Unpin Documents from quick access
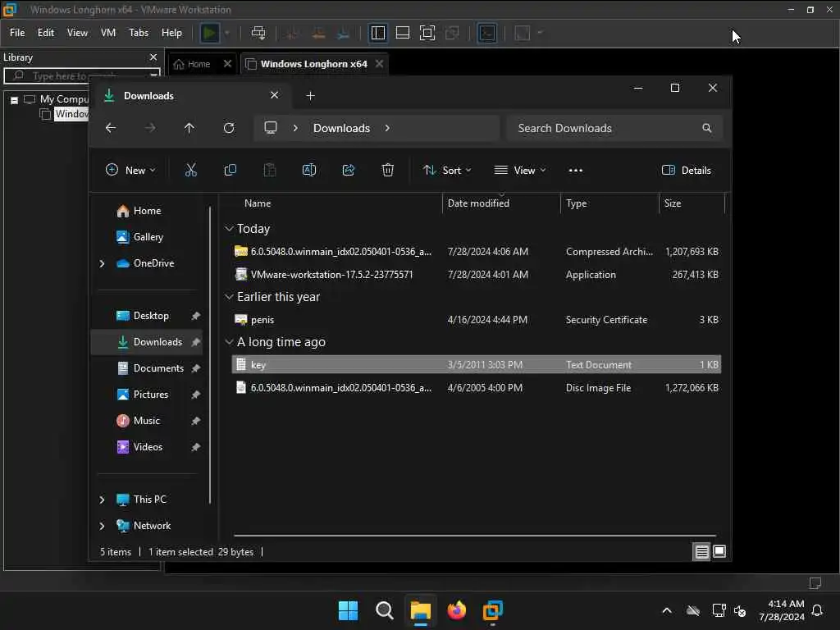The image size is (840, 630). click(x=196, y=368)
